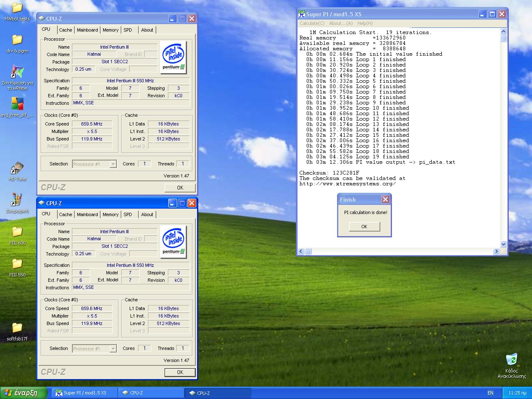
Task: Select the first CPU-Z taskbar button
Action: [x=151, y=393]
